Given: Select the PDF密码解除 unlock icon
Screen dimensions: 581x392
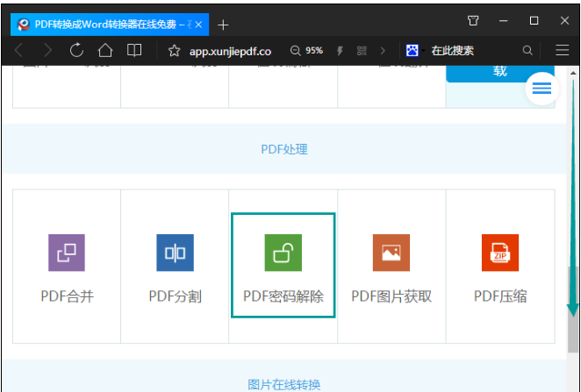Looking at the screenshot, I should point(283,253).
